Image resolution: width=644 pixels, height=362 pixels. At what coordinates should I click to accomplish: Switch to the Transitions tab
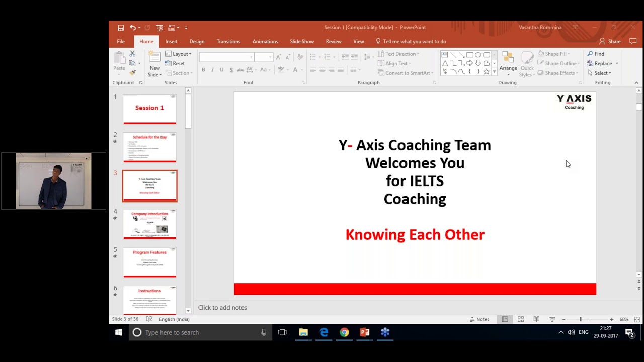click(x=228, y=42)
